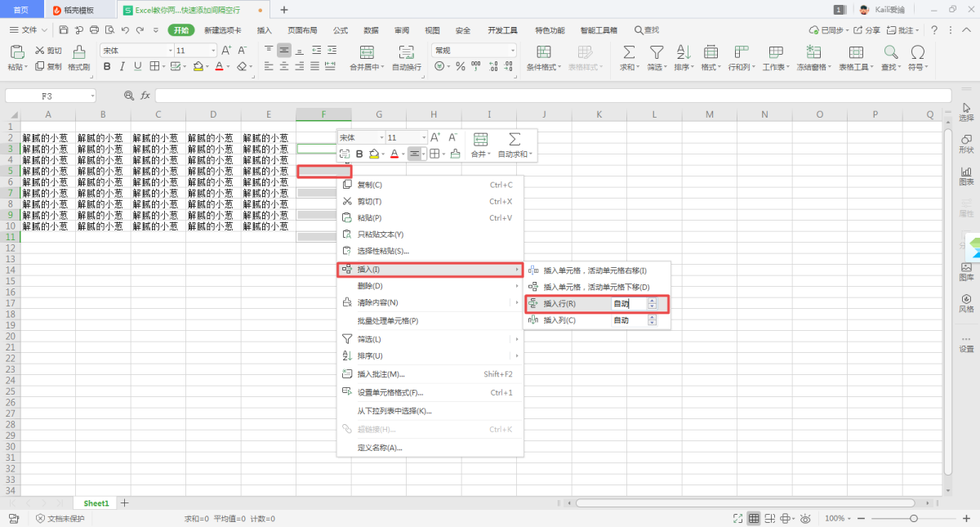Viewport: 980px width, 527px height.
Task: Toggle Bold in the ribbon font group
Action: (106, 66)
